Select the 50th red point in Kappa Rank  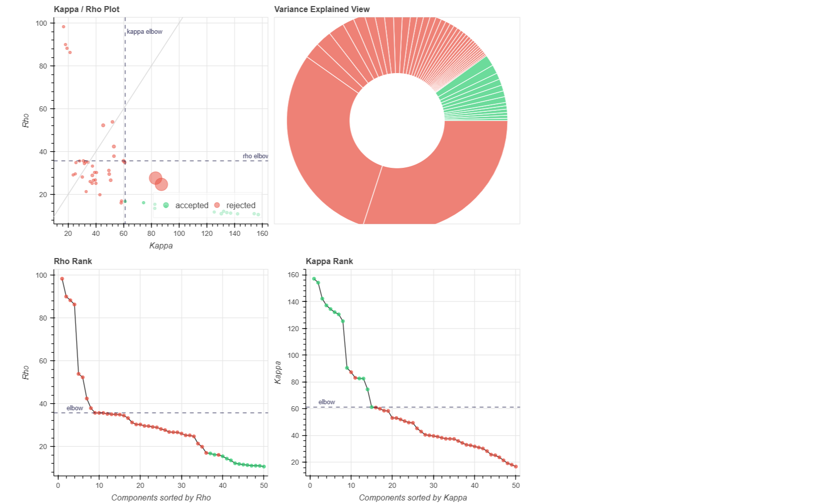tap(516, 467)
